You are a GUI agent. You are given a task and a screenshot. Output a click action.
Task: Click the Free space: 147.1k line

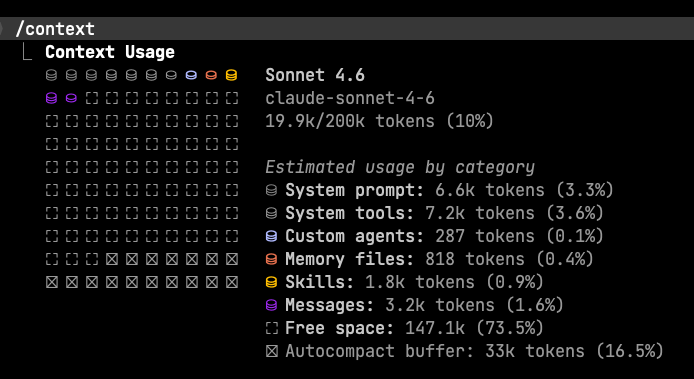click(x=414, y=329)
